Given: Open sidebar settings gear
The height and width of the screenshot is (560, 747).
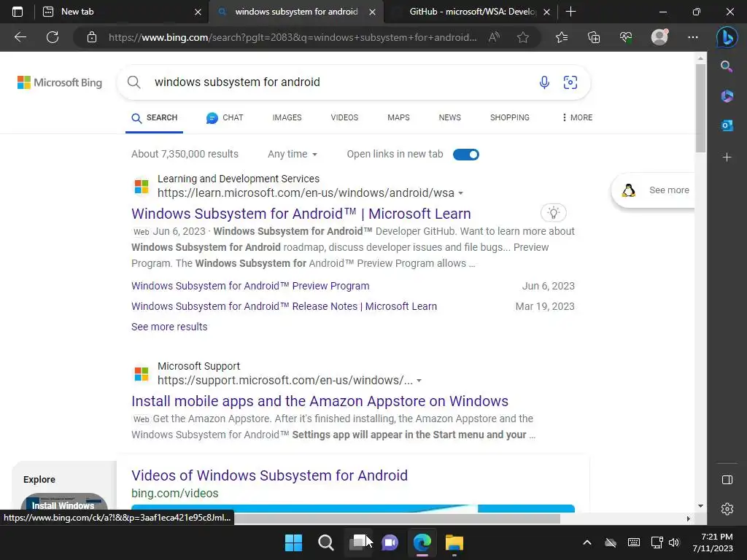Looking at the screenshot, I should coord(727,509).
